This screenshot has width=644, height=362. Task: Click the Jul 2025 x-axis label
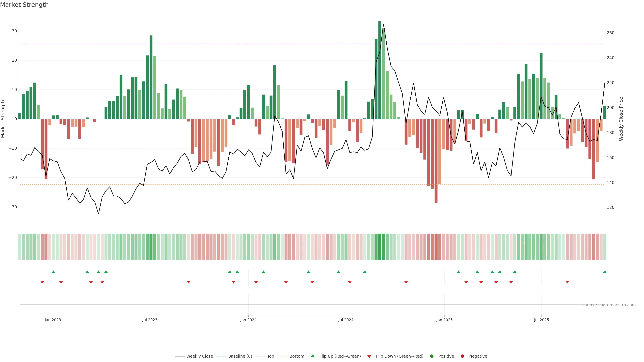click(x=541, y=320)
